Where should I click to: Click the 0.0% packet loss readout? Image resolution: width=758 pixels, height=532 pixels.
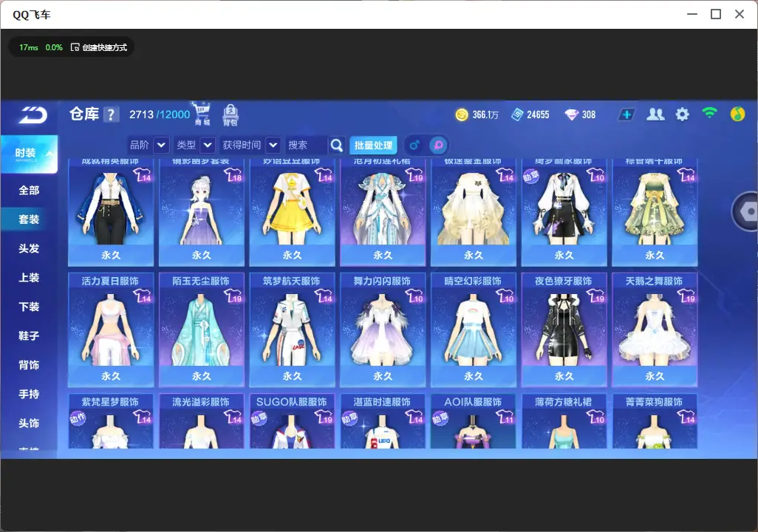pos(54,47)
